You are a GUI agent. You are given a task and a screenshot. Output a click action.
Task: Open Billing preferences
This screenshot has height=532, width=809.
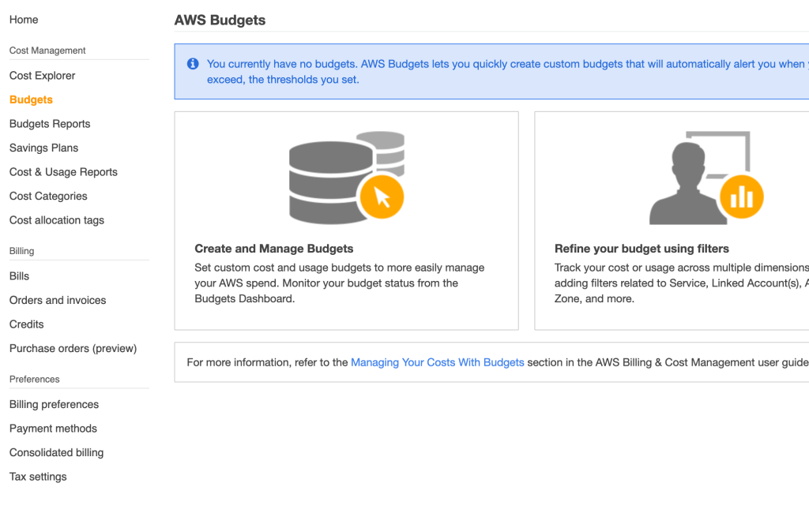[55, 405]
